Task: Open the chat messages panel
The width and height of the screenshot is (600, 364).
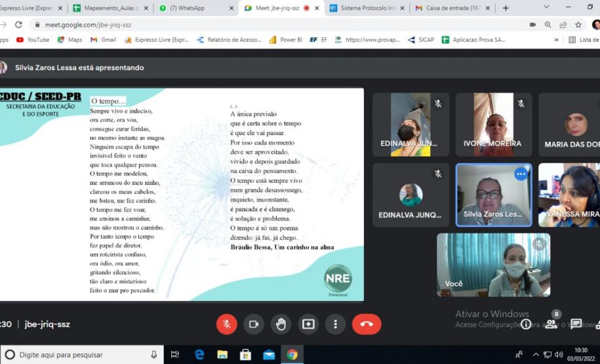Action: pos(576,324)
